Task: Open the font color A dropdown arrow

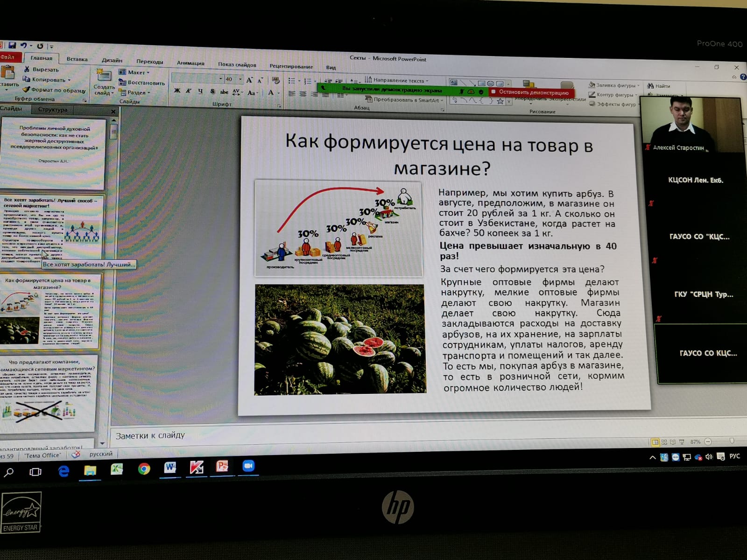Action: coord(279,93)
